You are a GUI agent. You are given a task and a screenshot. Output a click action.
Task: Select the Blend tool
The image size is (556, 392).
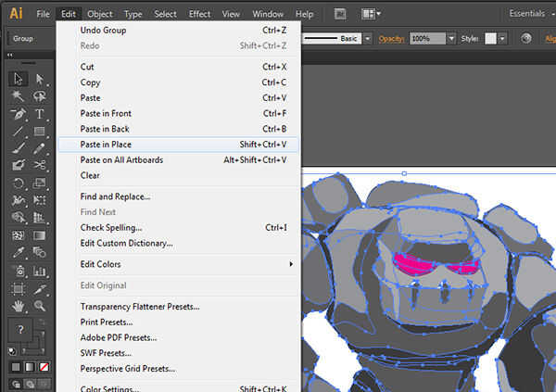[x=39, y=253]
